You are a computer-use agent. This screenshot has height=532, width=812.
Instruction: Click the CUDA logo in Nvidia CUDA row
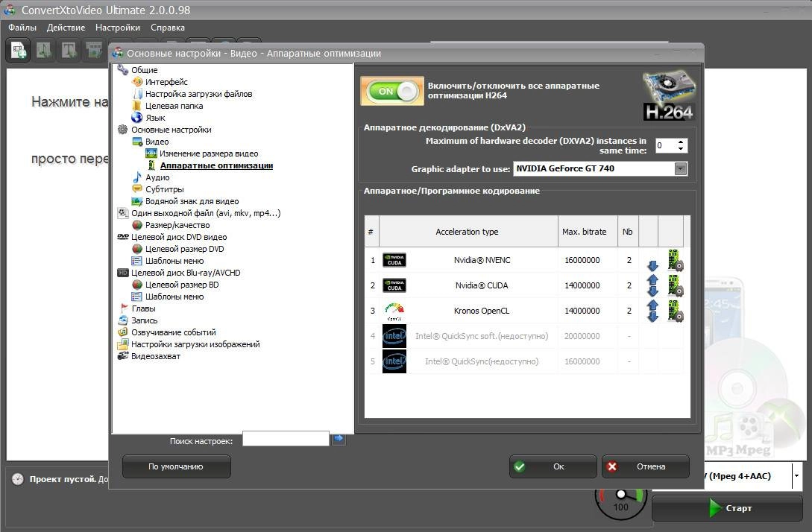pos(394,285)
